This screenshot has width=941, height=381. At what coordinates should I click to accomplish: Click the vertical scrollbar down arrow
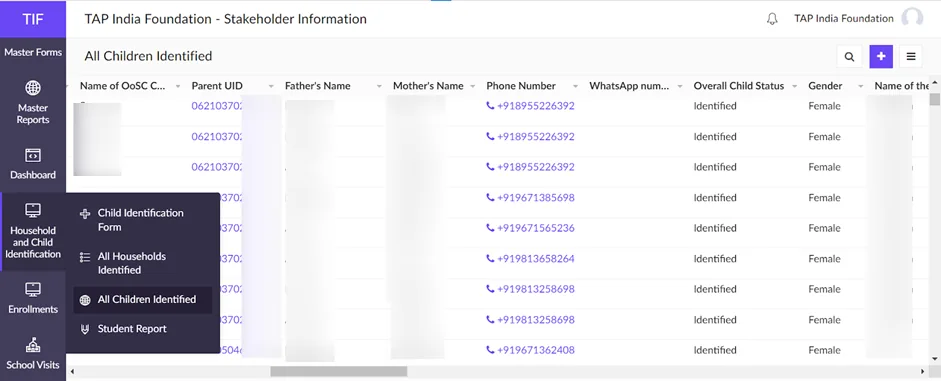pyautogui.click(x=934, y=359)
